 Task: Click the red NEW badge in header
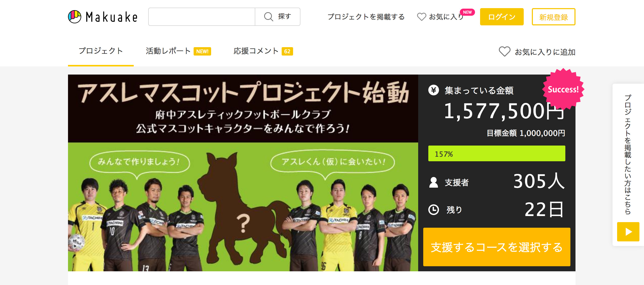467,12
